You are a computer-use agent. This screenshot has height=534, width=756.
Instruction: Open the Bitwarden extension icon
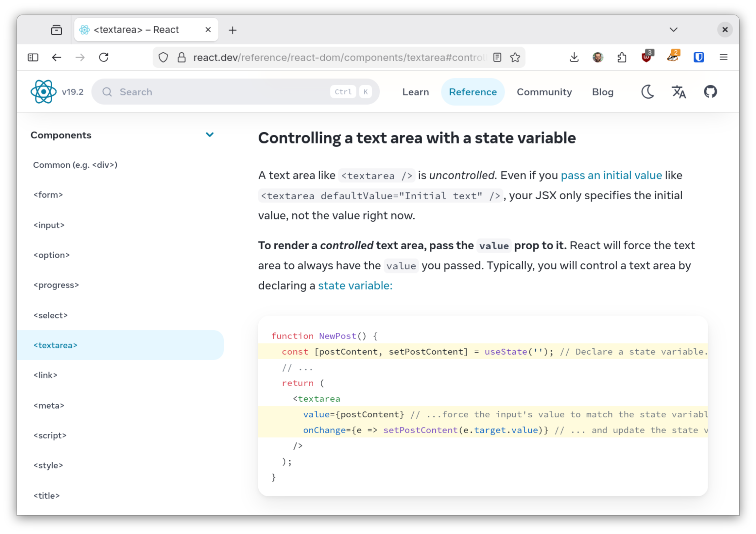pyautogui.click(x=698, y=58)
